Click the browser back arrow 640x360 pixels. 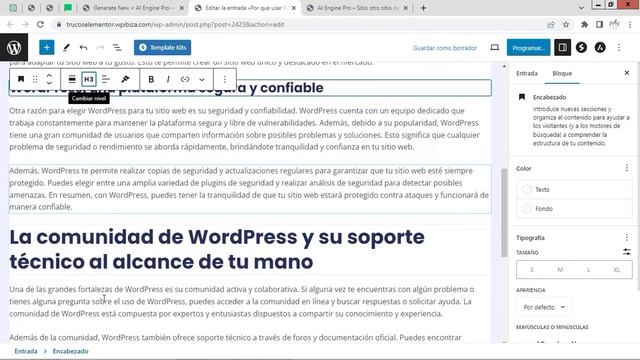click(10, 24)
